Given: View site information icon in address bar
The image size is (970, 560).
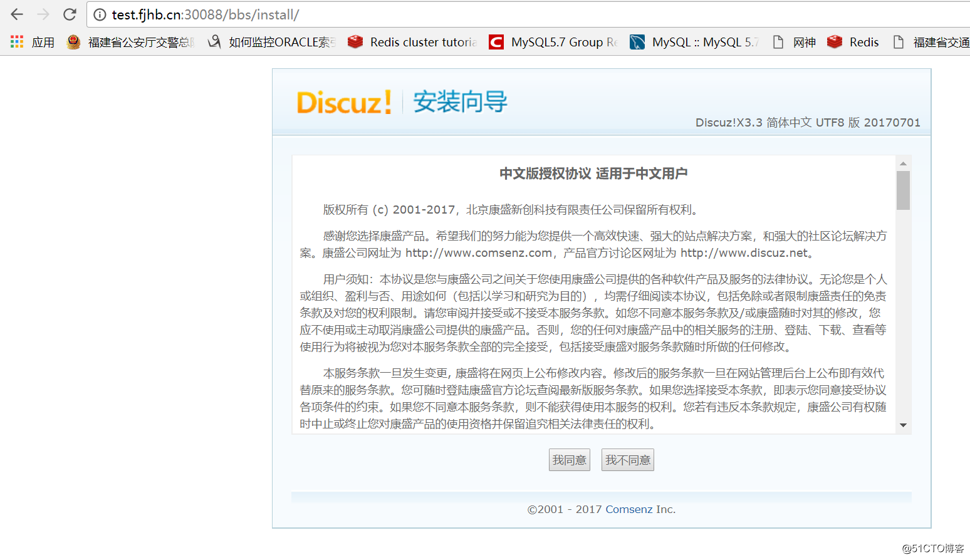Looking at the screenshot, I should tap(100, 14).
